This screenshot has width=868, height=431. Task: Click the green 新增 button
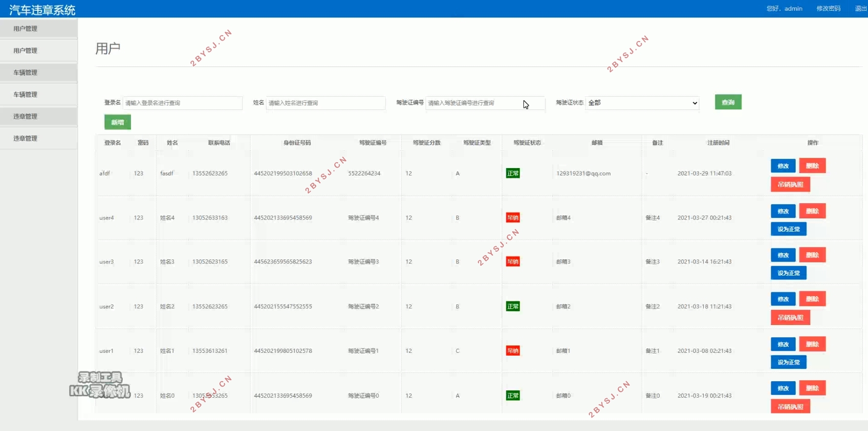(x=118, y=122)
